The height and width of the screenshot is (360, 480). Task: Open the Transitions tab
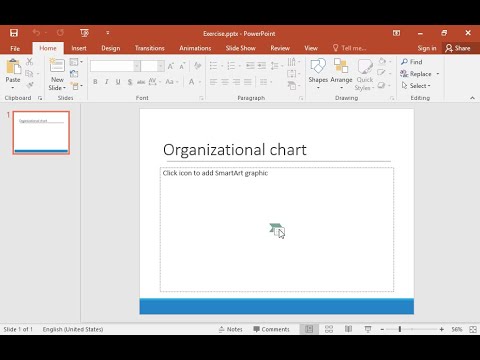pyautogui.click(x=150, y=48)
